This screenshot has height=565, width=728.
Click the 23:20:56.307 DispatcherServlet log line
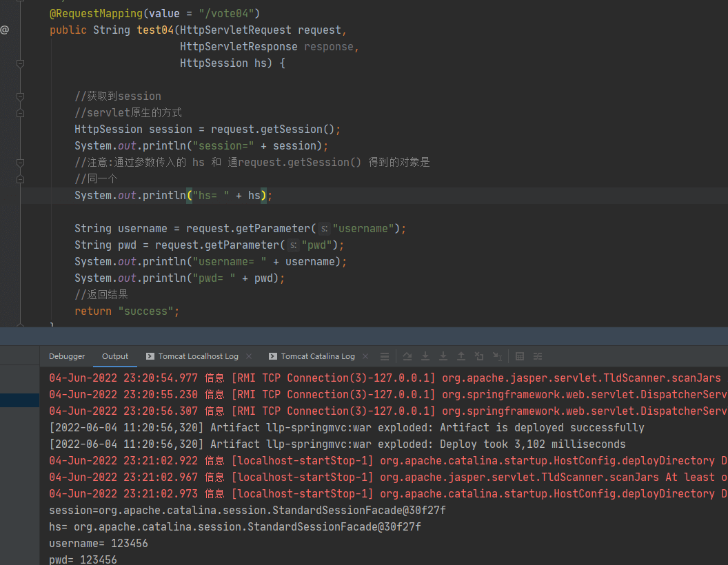pos(388,411)
